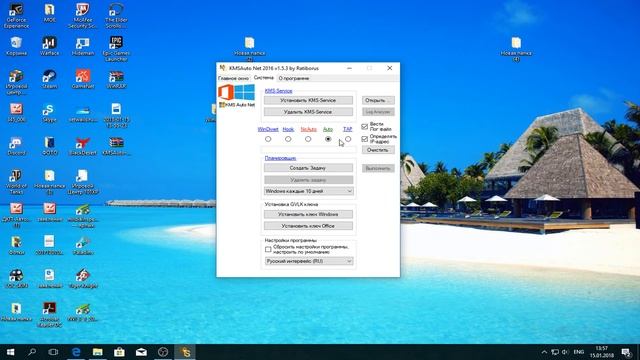Switch to 'Система' tab

tap(264, 78)
